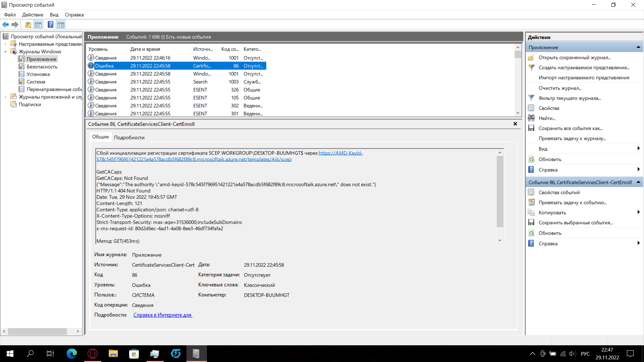Screen dimensions: 644x362
Task: Open the Приложение log in the tree
Action: click(42, 59)
